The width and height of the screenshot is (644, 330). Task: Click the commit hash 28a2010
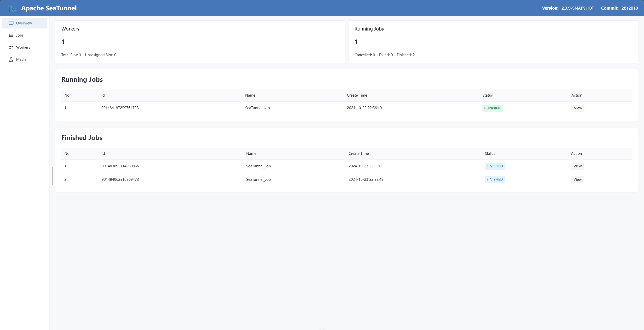point(629,8)
